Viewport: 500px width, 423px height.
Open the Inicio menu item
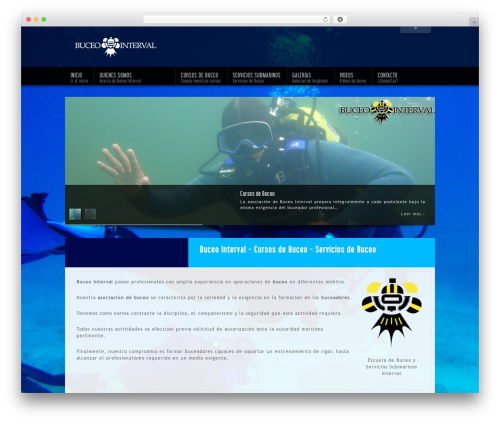79,77
